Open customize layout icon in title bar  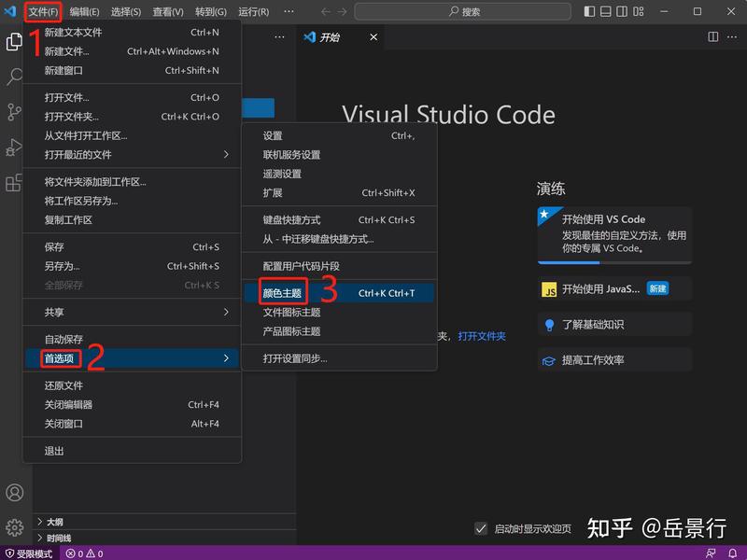click(639, 11)
